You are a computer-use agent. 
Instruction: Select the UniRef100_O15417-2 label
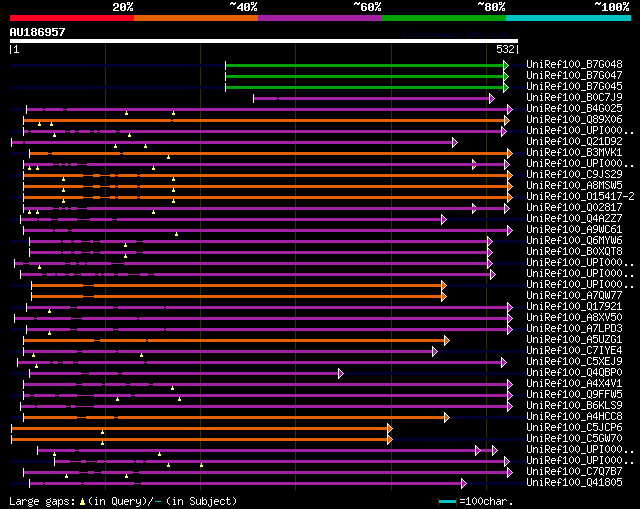click(580, 196)
